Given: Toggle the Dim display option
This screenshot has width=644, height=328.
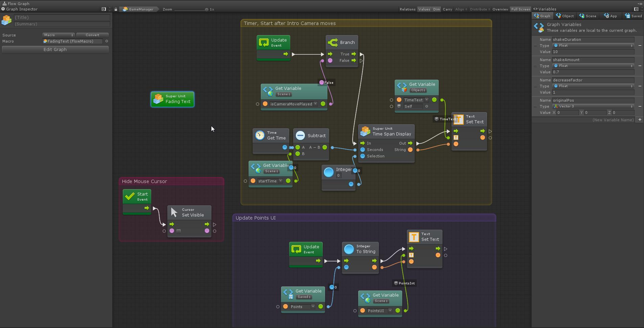Looking at the screenshot, I should 437,9.
